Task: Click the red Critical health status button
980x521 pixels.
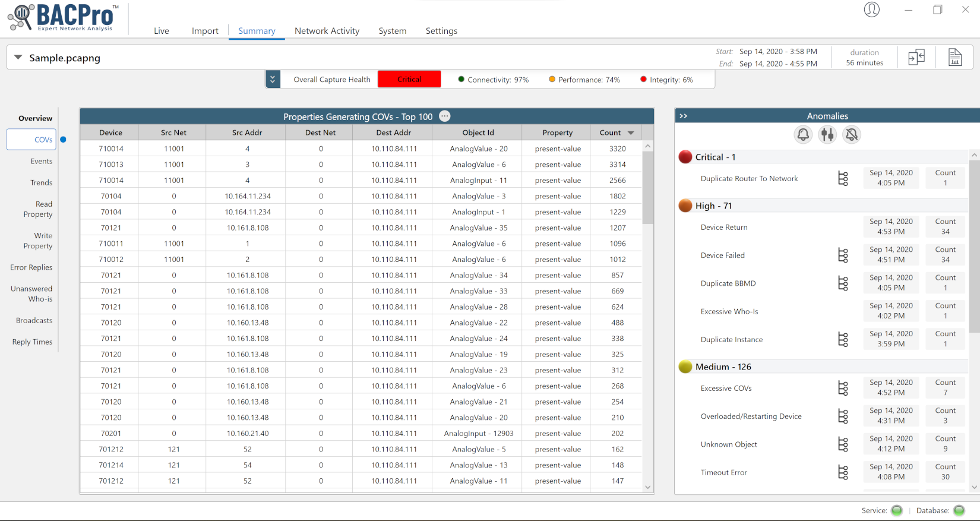Action: click(x=409, y=79)
